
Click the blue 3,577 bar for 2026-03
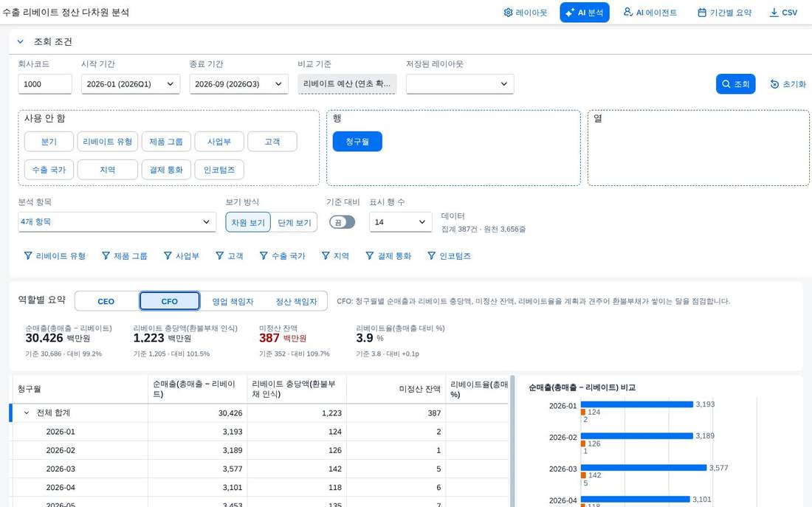click(644, 468)
